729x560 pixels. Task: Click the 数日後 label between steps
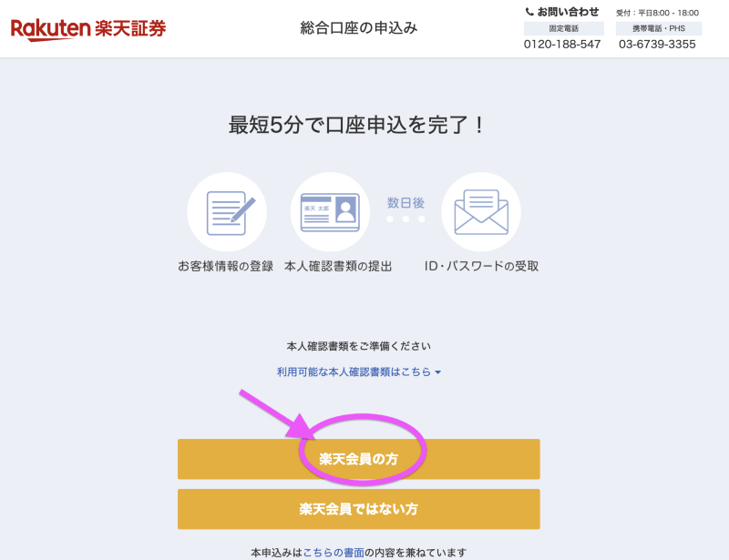click(406, 203)
